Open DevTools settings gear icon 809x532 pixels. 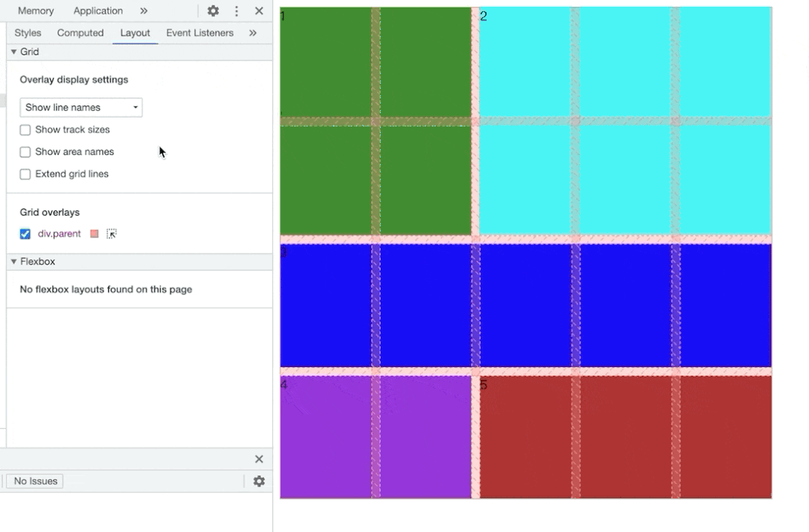[x=213, y=10]
